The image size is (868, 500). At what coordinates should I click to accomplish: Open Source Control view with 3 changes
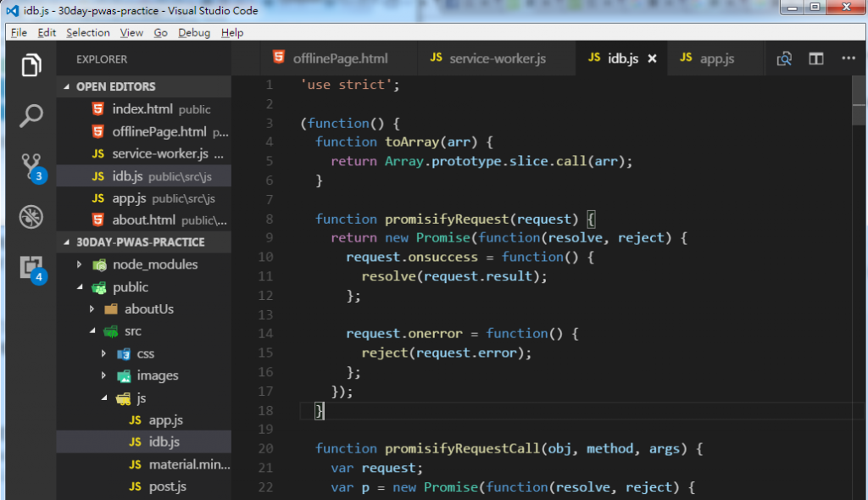click(x=32, y=167)
